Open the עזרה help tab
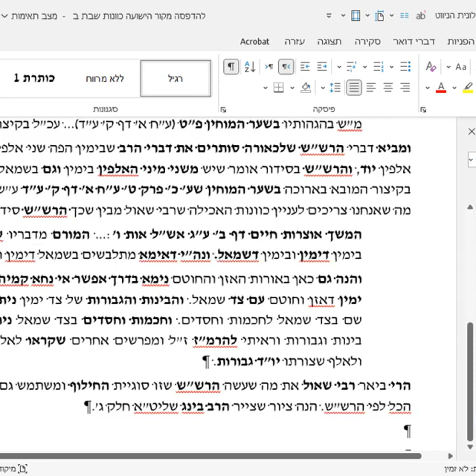The image size is (476, 476). 295,42
